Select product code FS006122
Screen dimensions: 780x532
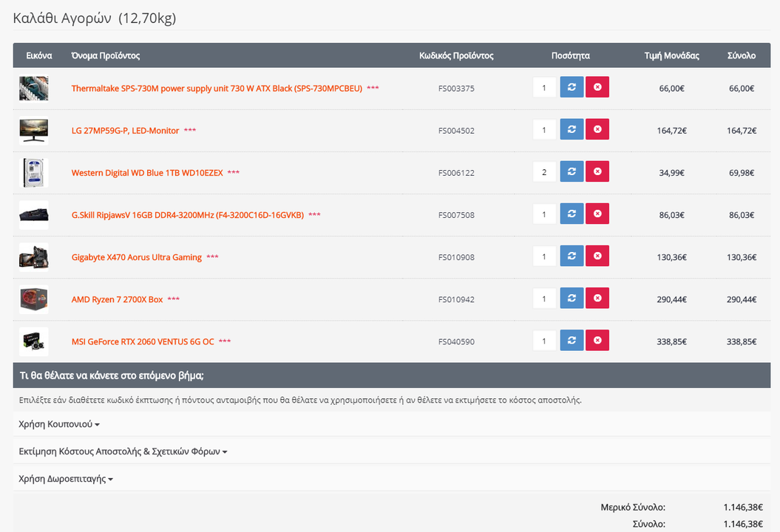456,173
